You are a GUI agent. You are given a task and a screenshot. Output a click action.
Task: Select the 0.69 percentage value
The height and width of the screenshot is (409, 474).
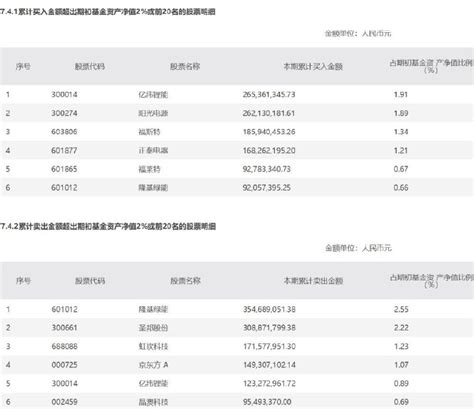[x=401, y=402]
